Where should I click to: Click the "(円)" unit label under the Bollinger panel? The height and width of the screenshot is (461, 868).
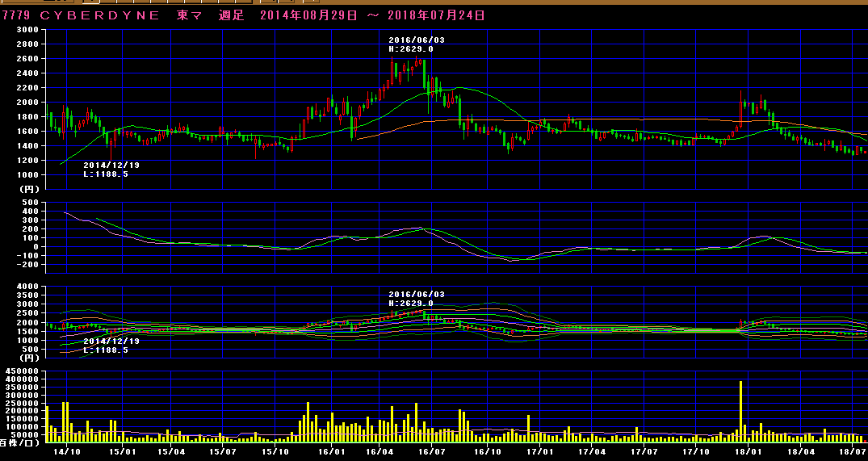(29, 358)
